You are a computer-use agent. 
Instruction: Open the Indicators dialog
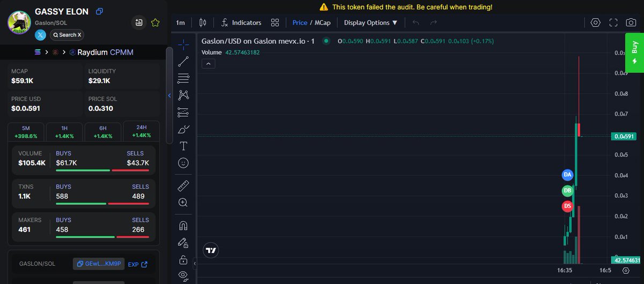click(241, 23)
